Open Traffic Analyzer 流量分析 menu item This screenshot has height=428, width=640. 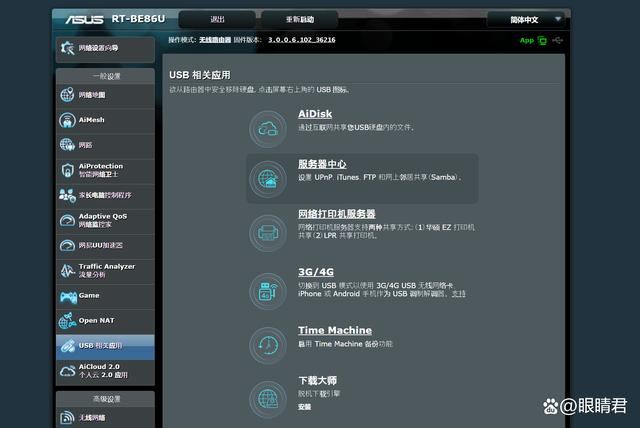(105, 270)
